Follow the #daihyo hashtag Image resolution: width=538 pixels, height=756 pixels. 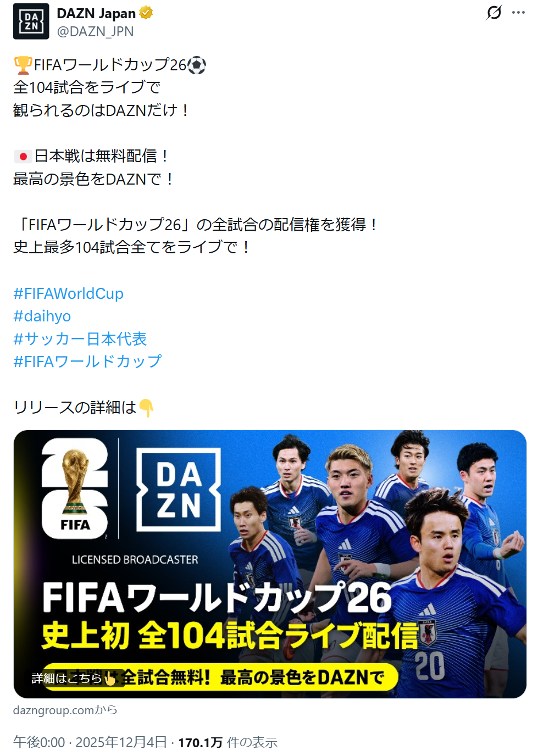[42, 316]
